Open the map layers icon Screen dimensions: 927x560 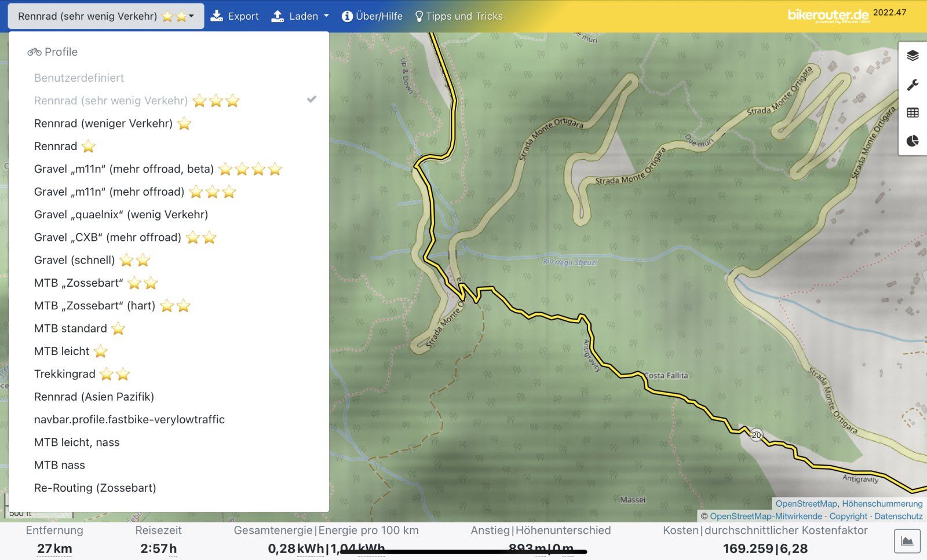(x=913, y=56)
